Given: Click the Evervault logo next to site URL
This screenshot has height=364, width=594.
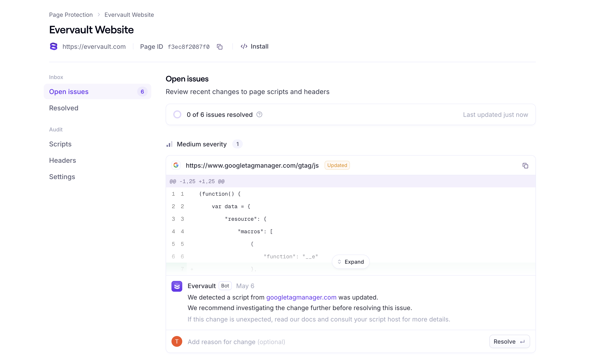Looking at the screenshot, I should (54, 47).
